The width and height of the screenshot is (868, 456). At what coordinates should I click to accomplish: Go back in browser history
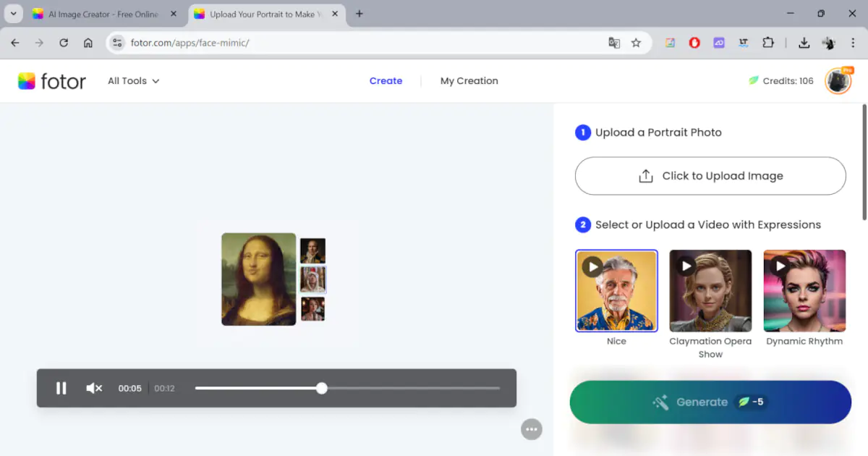click(15, 43)
